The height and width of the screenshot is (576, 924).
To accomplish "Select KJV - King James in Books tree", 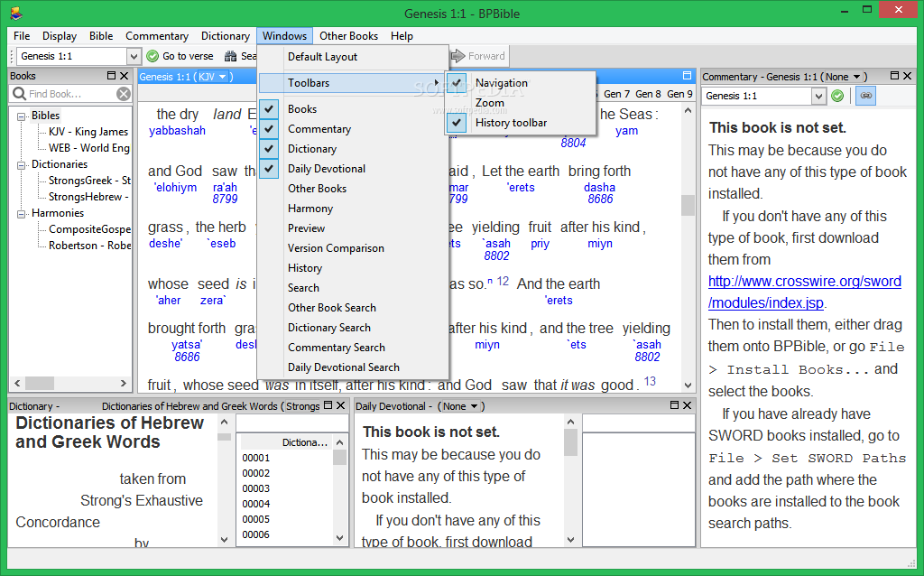I will pos(88,132).
